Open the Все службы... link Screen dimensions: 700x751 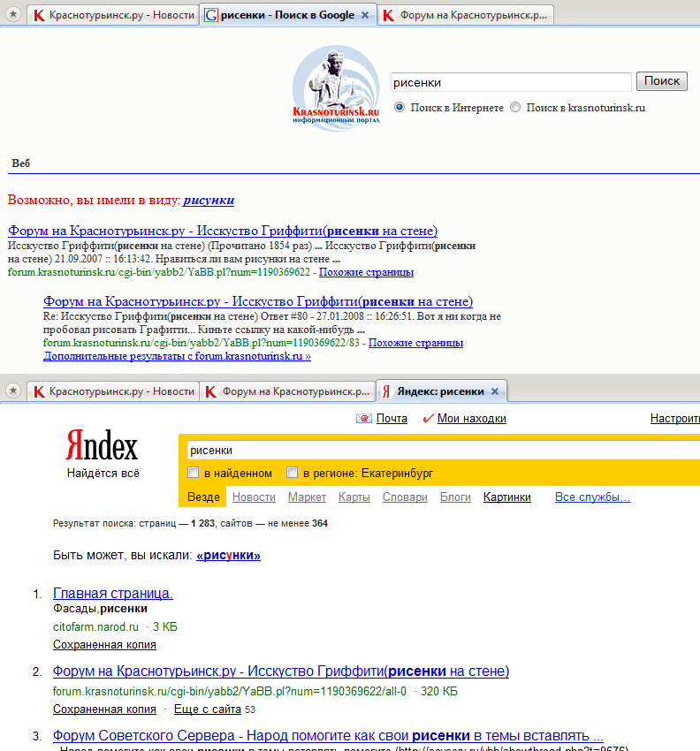(x=593, y=497)
